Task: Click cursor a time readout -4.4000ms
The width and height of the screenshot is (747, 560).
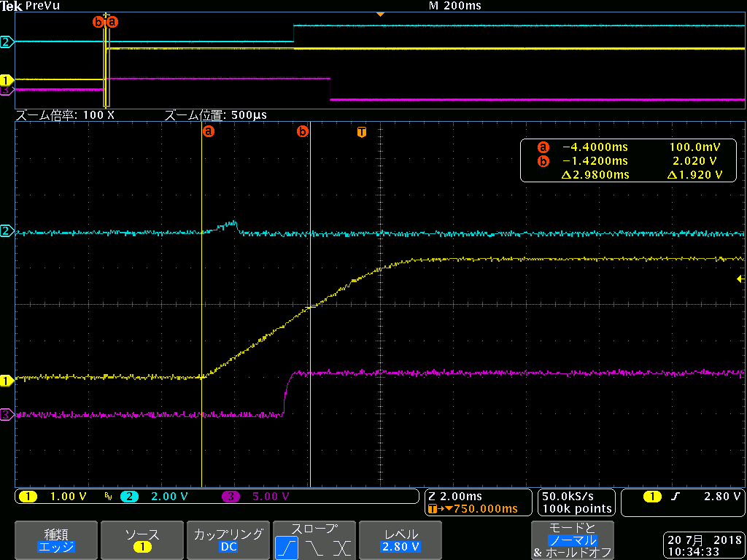Action: click(x=595, y=146)
